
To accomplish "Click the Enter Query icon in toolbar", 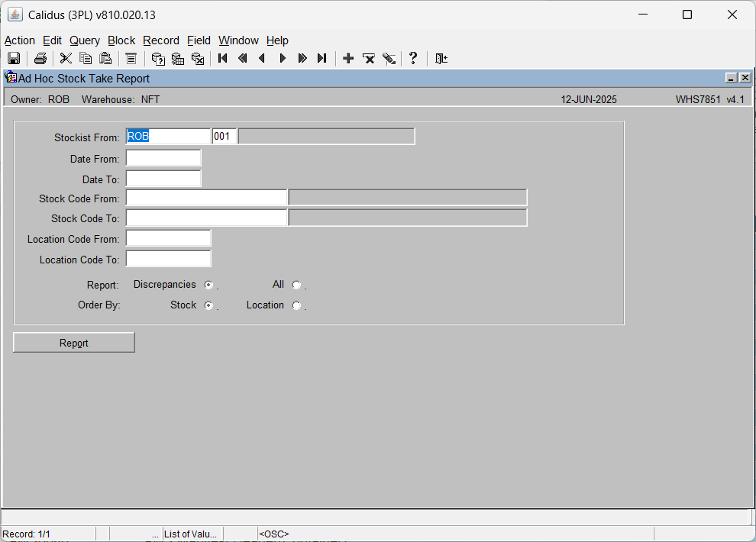I will point(158,58).
